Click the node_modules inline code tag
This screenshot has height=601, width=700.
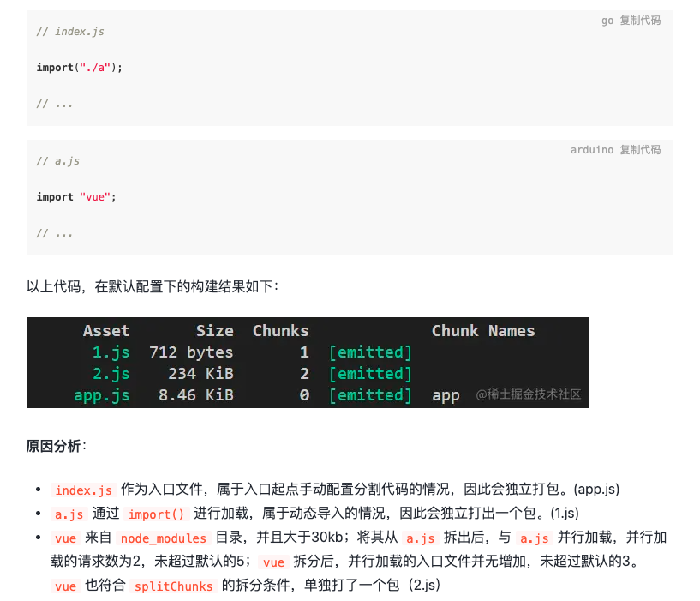(164, 538)
